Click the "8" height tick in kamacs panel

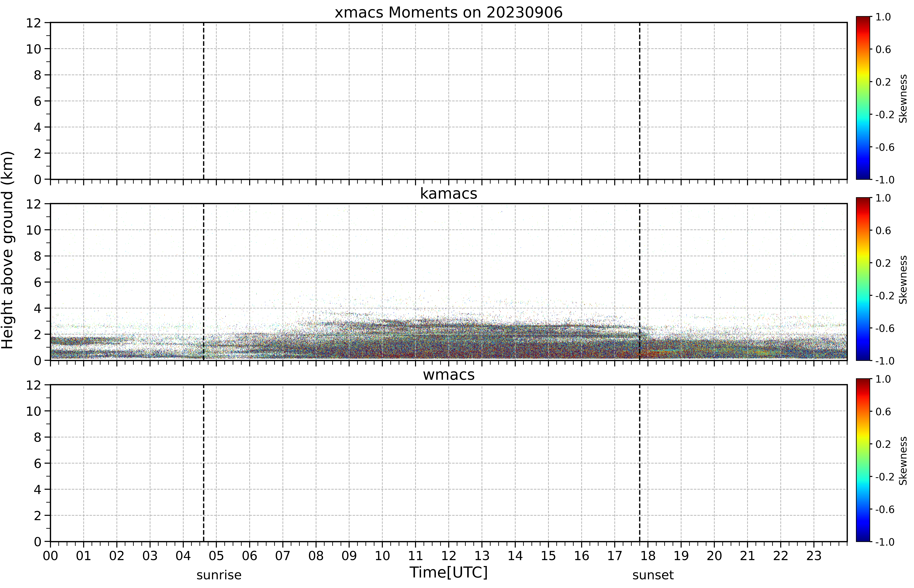(37, 256)
